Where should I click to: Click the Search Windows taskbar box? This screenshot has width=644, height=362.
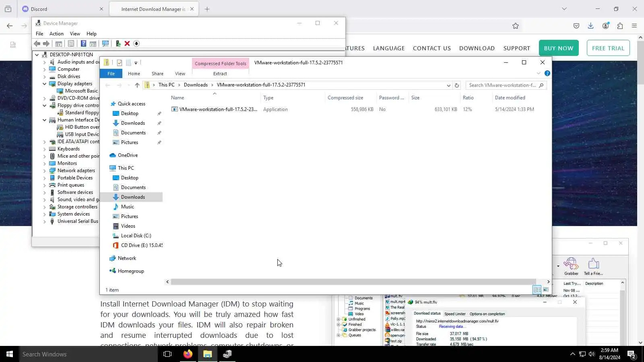(89, 354)
